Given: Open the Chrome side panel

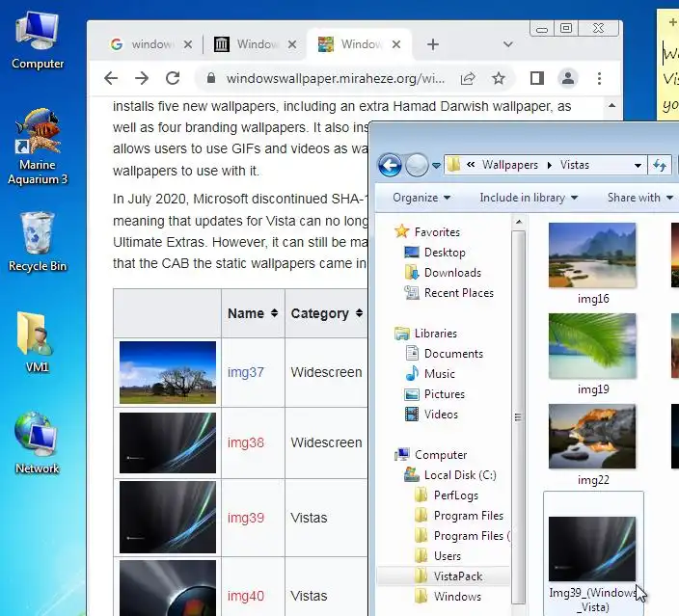Looking at the screenshot, I should (537, 78).
